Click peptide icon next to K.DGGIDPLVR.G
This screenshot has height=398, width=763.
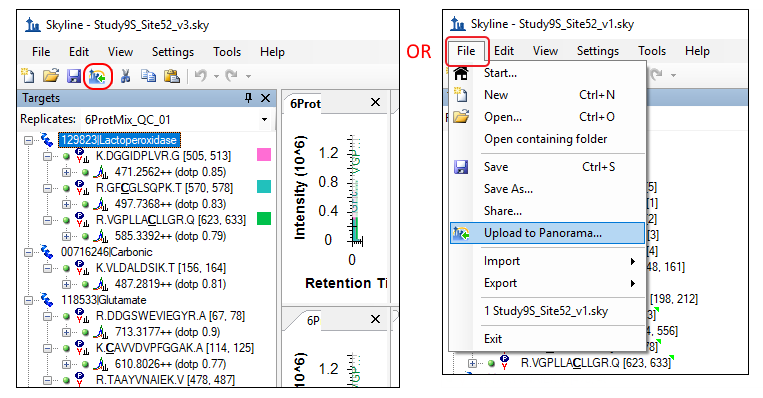pyautogui.click(x=82, y=156)
